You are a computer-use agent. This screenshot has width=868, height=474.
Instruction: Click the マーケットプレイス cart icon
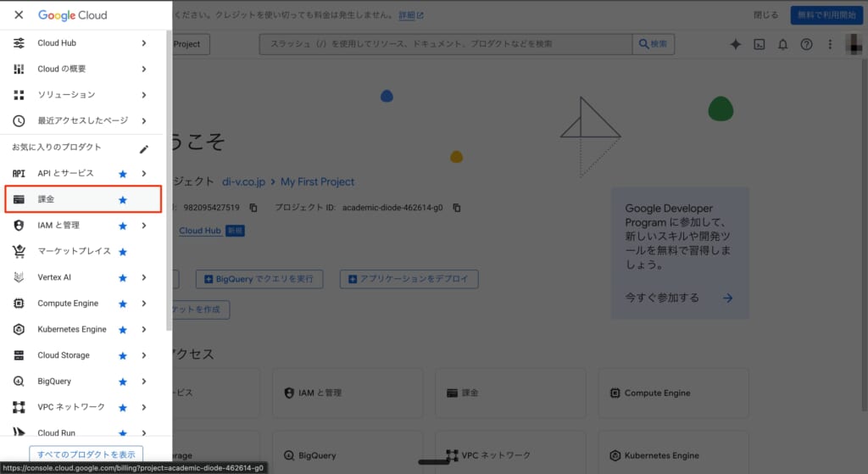point(19,251)
